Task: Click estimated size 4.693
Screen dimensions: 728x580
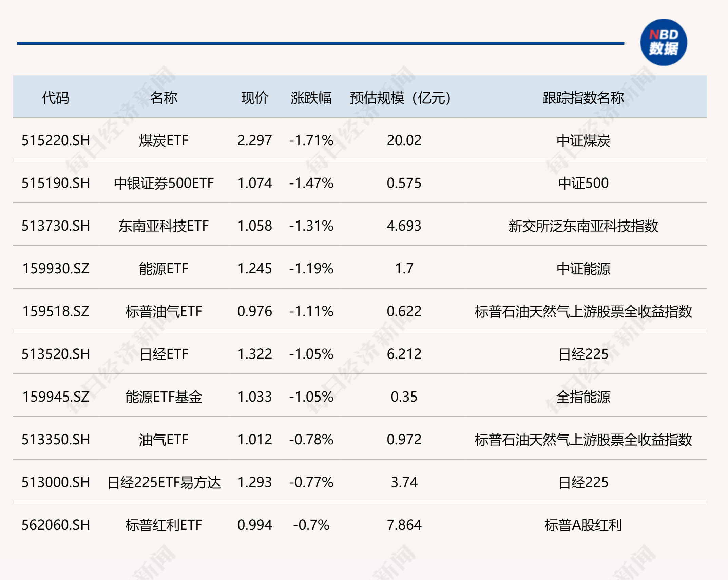Action: pos(404,226)
